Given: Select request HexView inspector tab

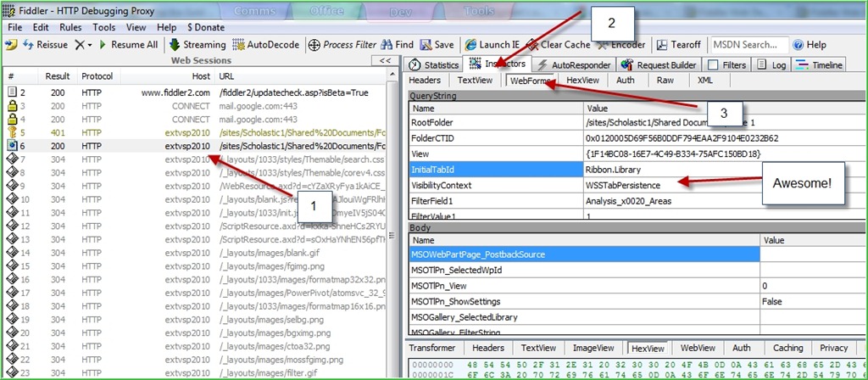Looking at the screenshot, I should click(x=582, y=81).
